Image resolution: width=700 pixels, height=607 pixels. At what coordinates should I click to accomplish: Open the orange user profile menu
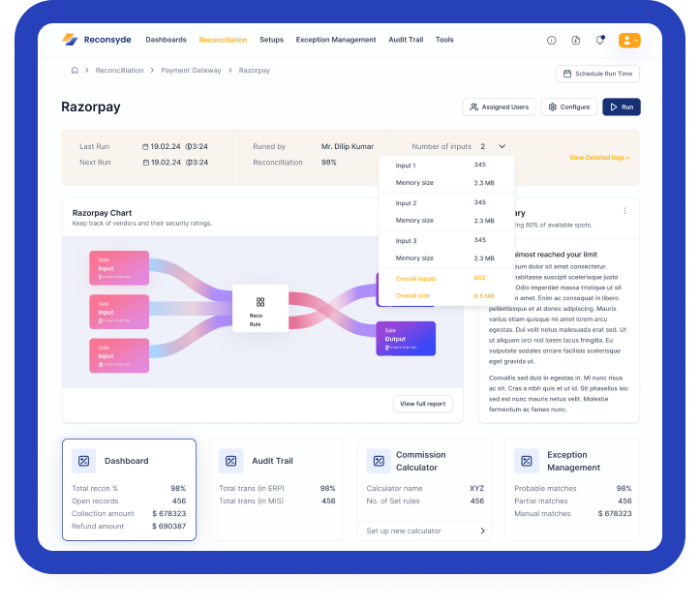pos(629,40)
